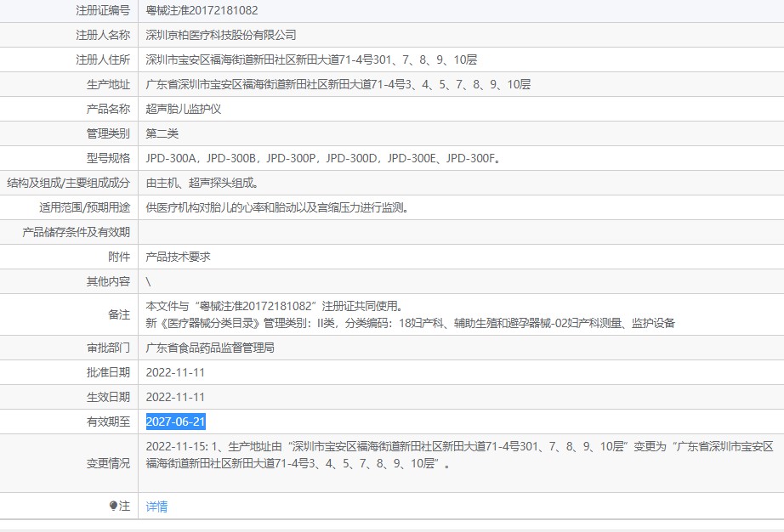Image resolution: width=784 pixels, height=532 pixels.
Task: Click the 注册人名称 label
Action: [103, 35]
